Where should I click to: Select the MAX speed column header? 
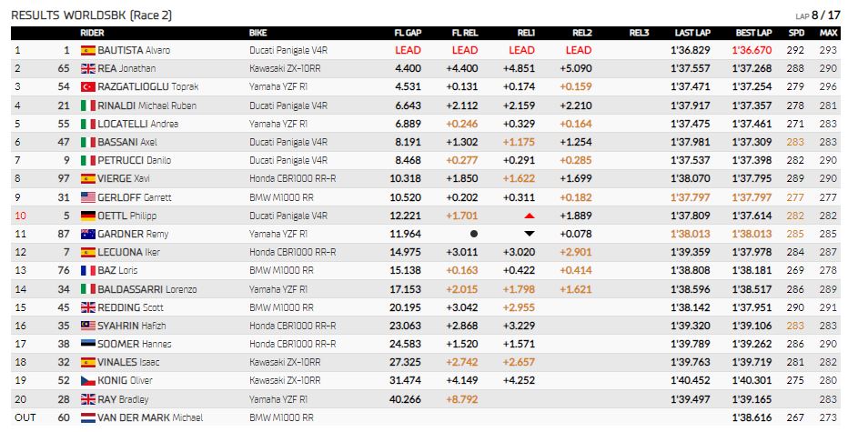pyautogui.click(x=828, y=33)
